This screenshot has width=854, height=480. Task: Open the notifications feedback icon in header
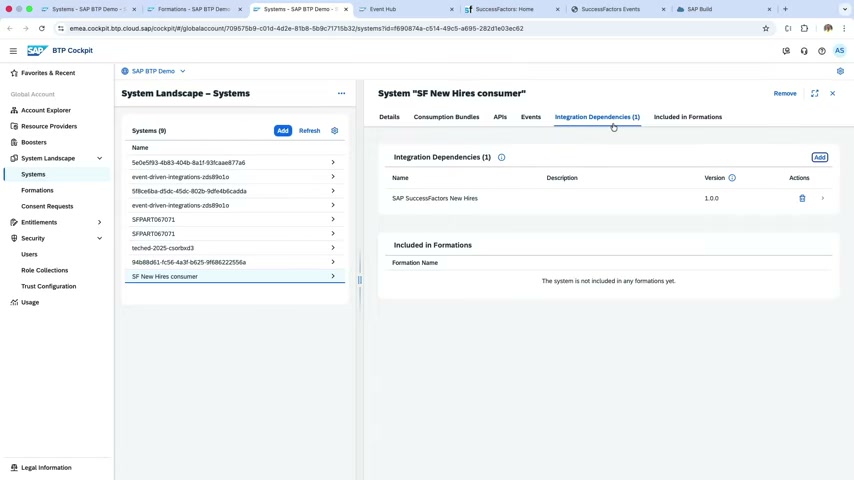[x=786, y=51]
